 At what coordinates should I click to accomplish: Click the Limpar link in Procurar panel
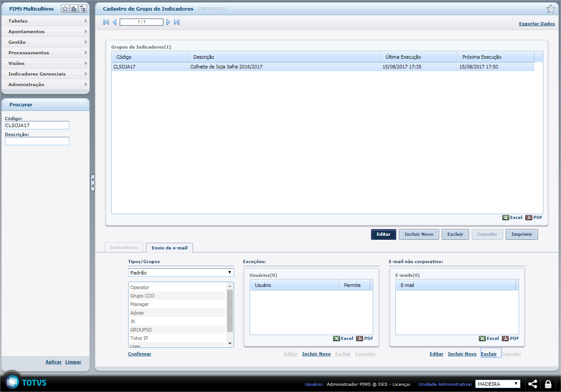click(x=73, y=362)
